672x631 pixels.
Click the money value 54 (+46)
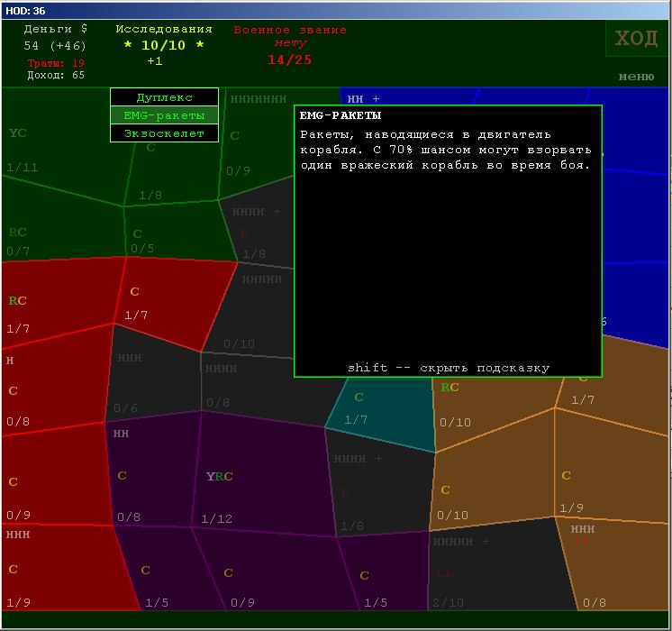(x=55, y=45)
